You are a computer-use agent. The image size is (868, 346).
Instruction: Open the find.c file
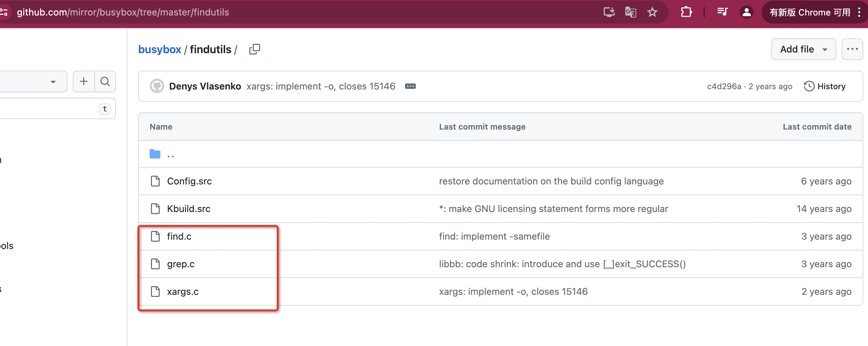(x=179, y=236)
